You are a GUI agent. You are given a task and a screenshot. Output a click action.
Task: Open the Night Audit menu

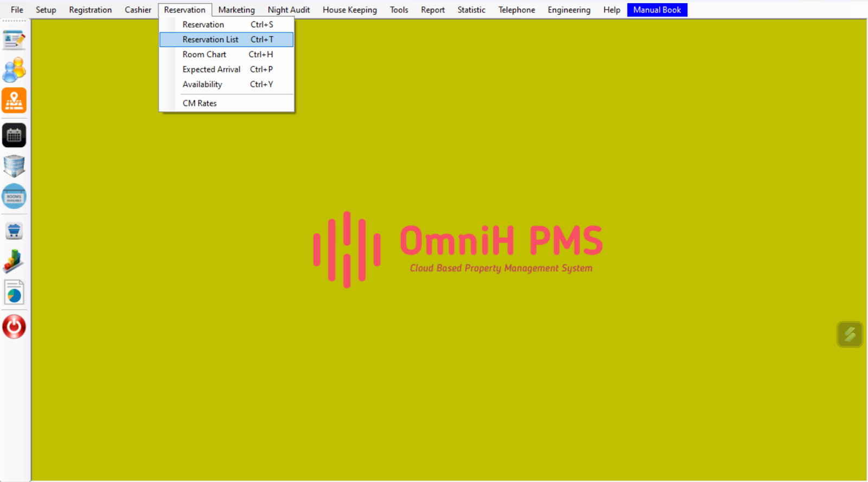click(x=289, y=10)
